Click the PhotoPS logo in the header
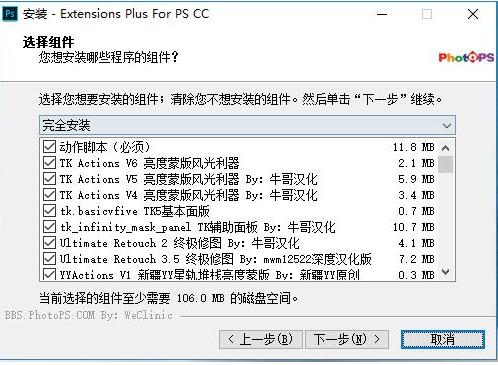The width and height of the screenshot is (498, 365). coord(466,57)
